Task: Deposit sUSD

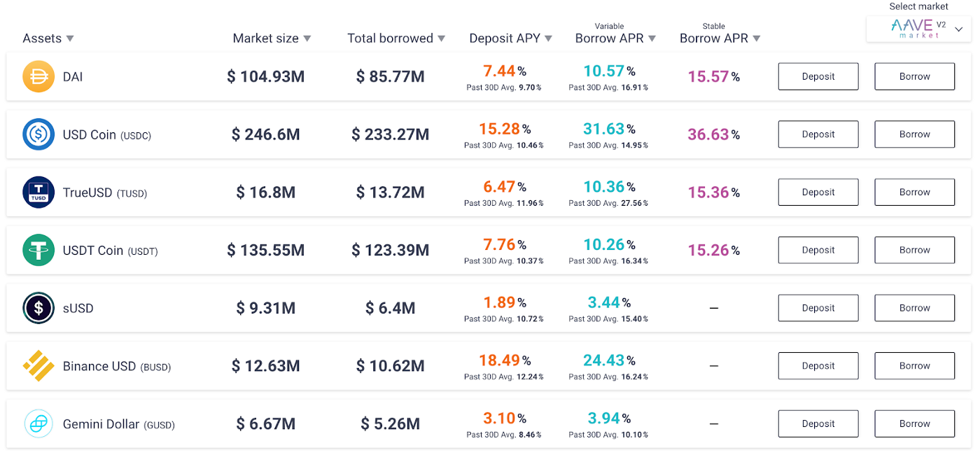Action: [818, 308]
